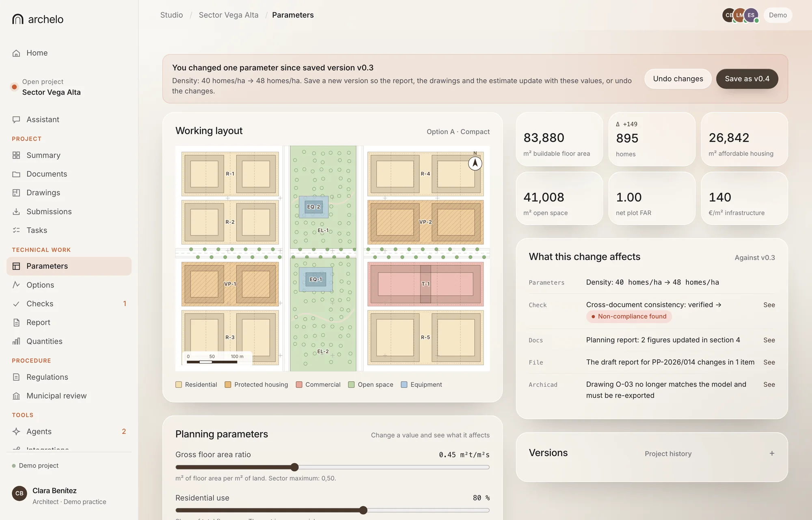Open the Sector Vega Alta project selector
Image resolution: width=812 pixels, height=520 pixels.
[x=69, y=87]
